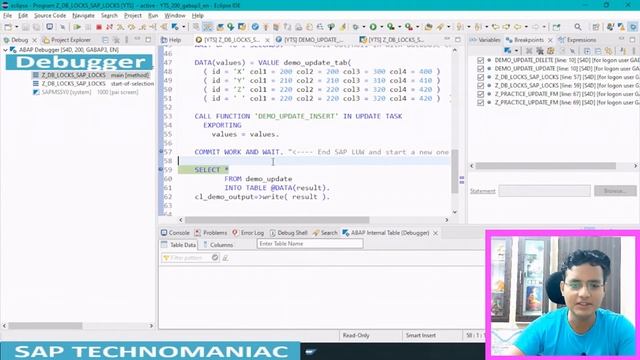Maximize the editor area icon
This screenshot has height=360, width=640.
458,40
